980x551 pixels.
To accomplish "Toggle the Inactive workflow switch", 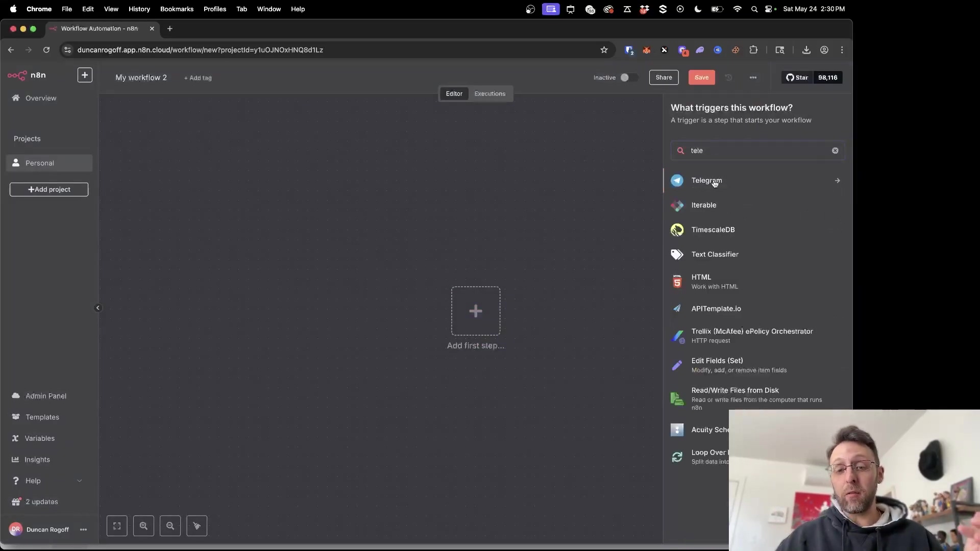I will pos(629,78).
